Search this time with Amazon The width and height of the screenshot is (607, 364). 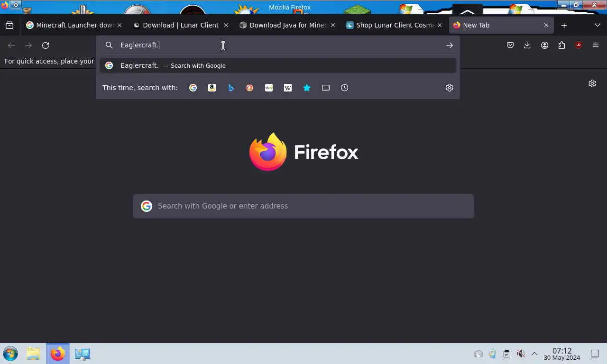pyautogui.click(x=212, y=88)
